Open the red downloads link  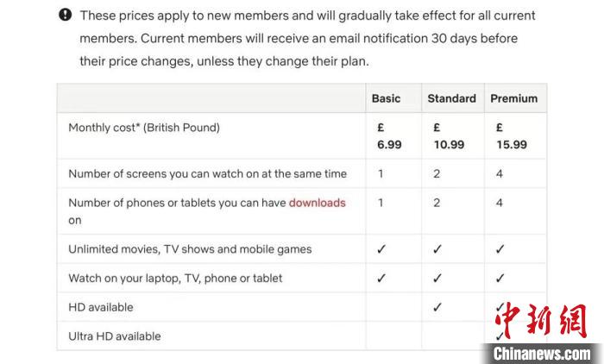click(x=317, y=203)
